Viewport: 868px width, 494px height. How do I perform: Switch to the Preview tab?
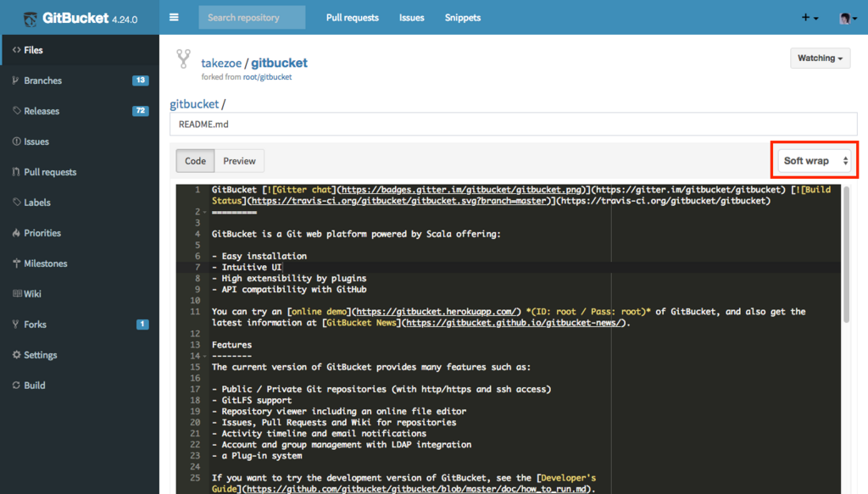[239, 161]
